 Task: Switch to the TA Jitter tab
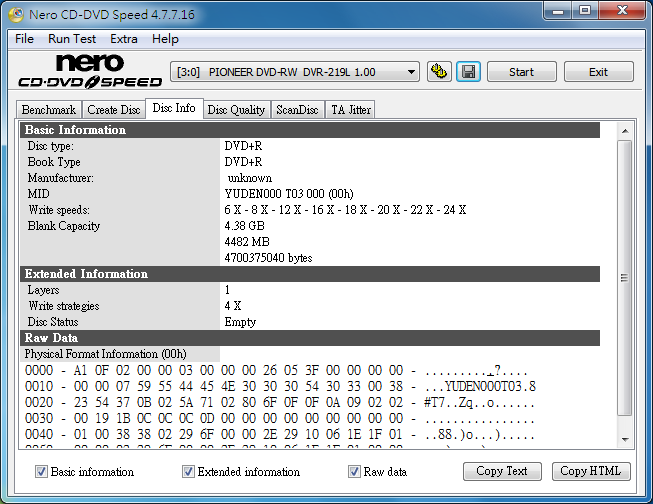pos(351,110)
